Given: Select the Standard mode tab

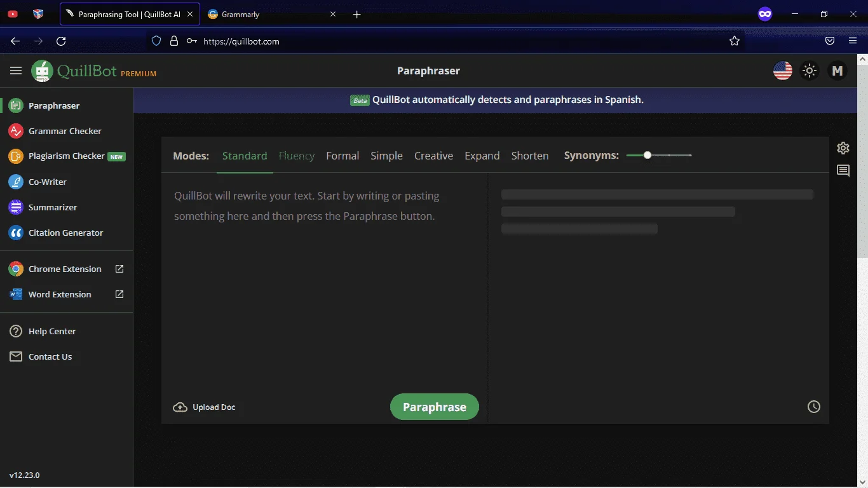Looking at the screenshot, I should click(x=245, y=156).
